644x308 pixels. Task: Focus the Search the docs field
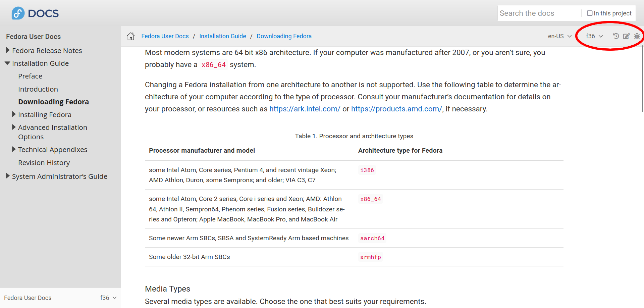tap(539, 13)
